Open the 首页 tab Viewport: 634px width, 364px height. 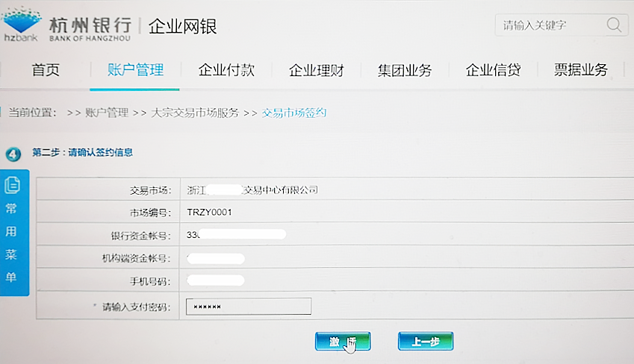46,71
